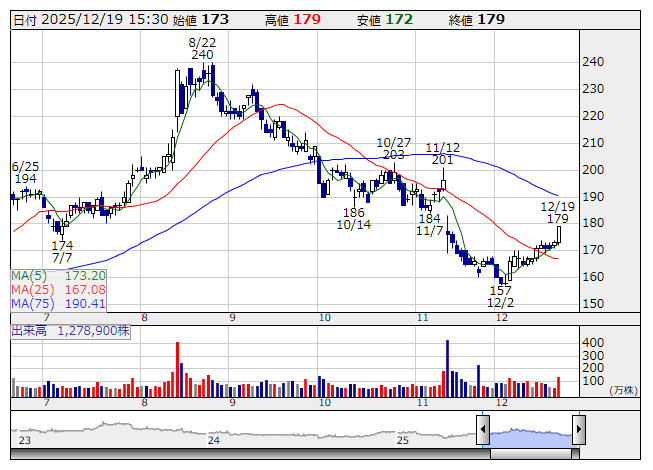
Task: Click the 出来高 1,278,900株 volume label
Action: [x=70, y=331]
